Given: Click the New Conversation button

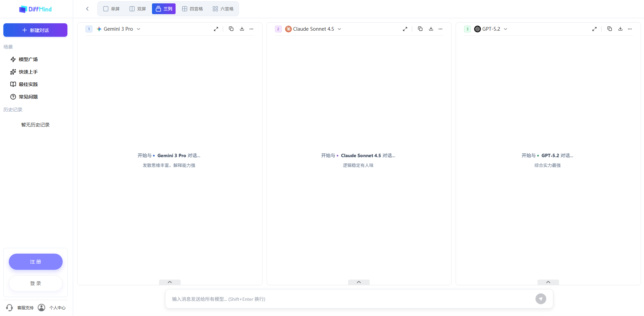Looking at the screenshot, I should point(35,30).
